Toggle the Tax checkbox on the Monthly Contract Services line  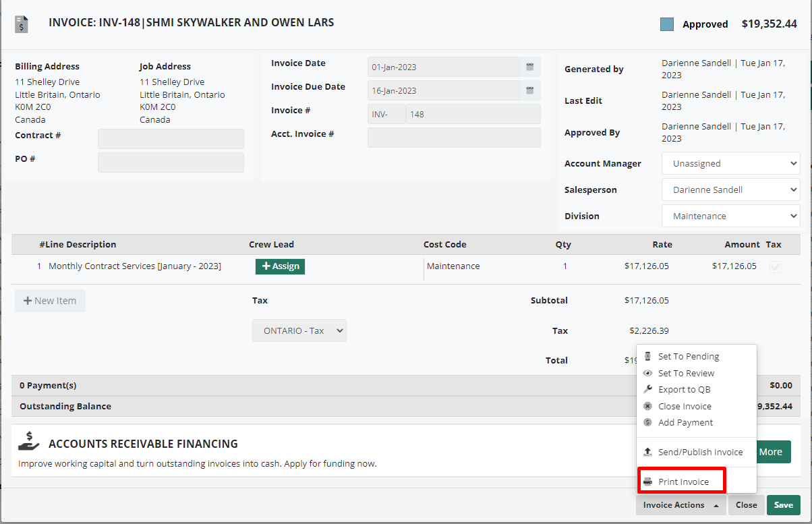(x=776, y=266)
